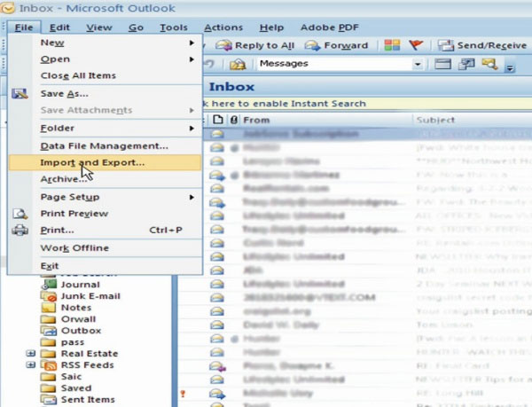Click the Journal folder icon
532x407 pixels.
coord(49,285)
